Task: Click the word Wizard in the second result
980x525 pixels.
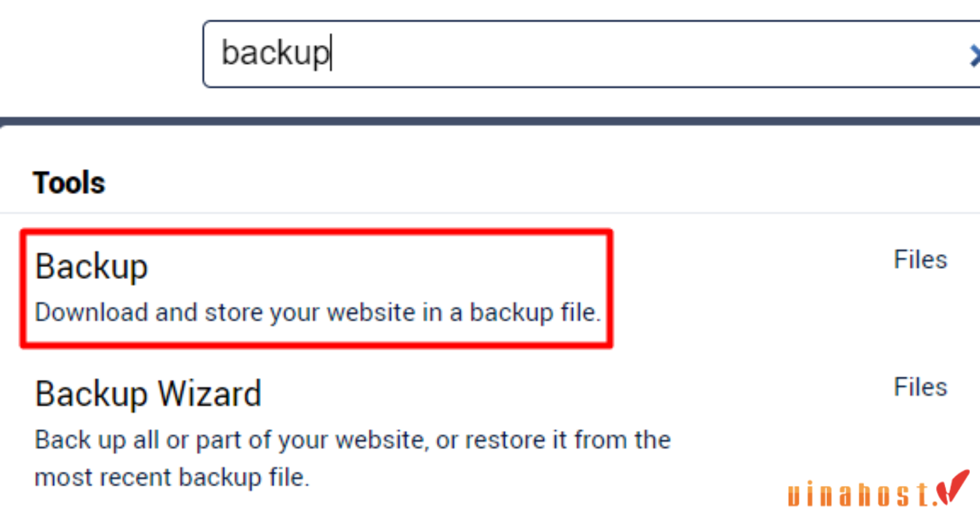Action: (x=210, y=393)
